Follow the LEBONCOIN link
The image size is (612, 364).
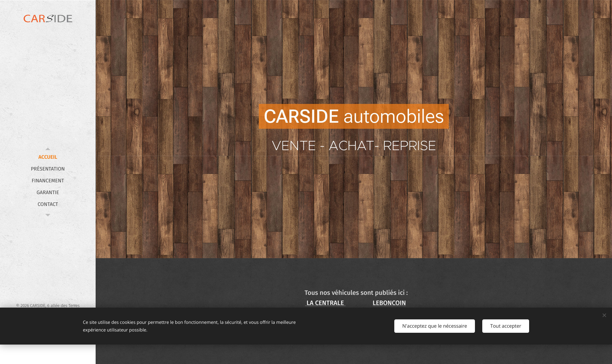[x=389, y=303]
